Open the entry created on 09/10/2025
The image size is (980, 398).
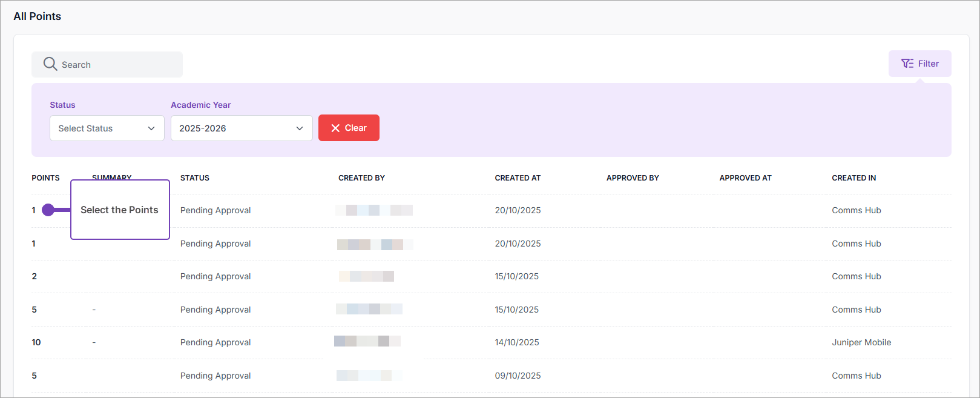(518, 376)
